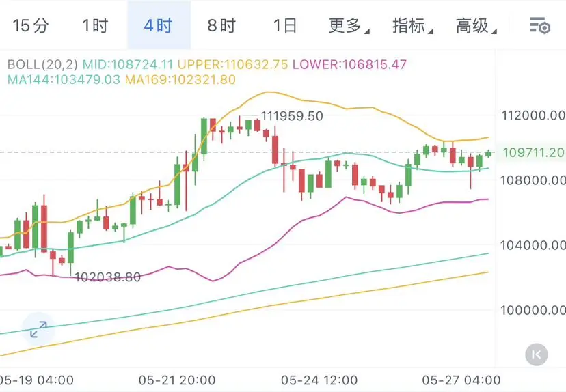
Task: Tap the UPPER:110632.75 value
Action: point(233,65)
